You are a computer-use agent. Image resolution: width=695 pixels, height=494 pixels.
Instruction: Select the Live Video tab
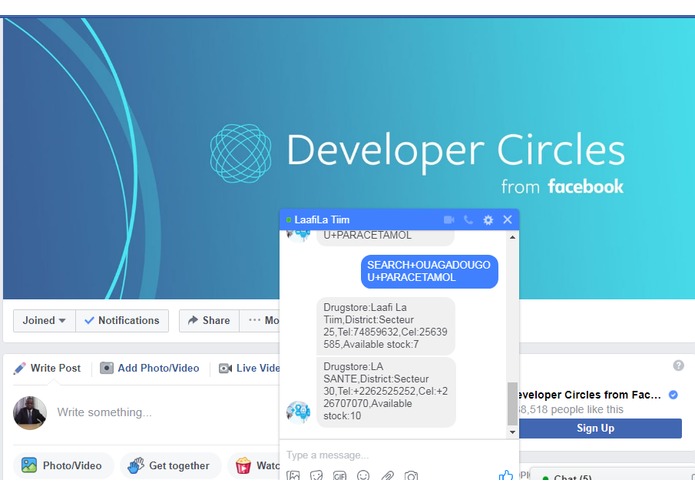250,368
